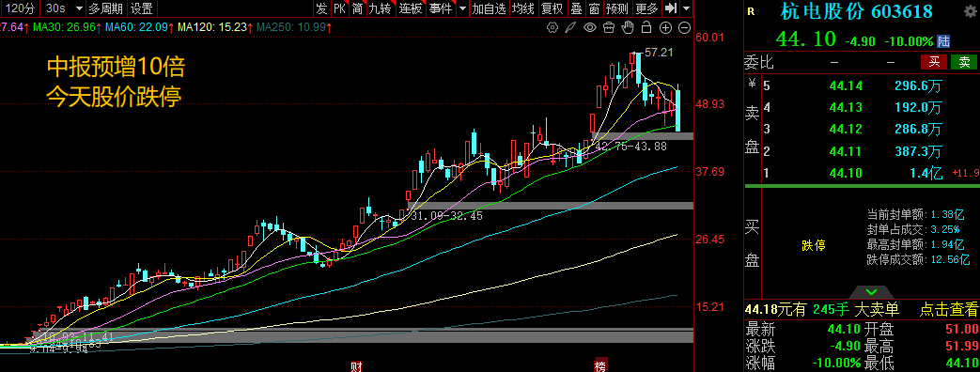This screenshot has height=372, width=980.
Task: Select sell level 2 price 44.11
Action: click(846, 151)
